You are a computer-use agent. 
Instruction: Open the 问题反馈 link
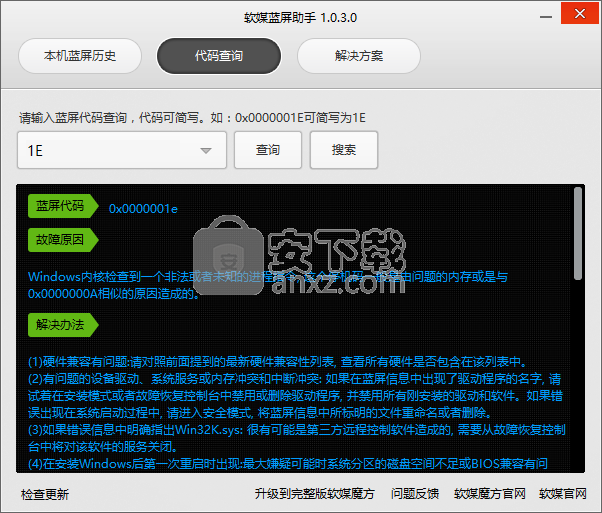coord(415,494)
